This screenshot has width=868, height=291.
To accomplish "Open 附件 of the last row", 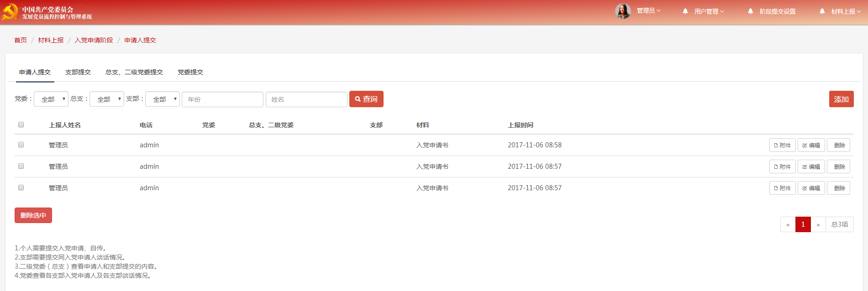I will coord(782,188).
